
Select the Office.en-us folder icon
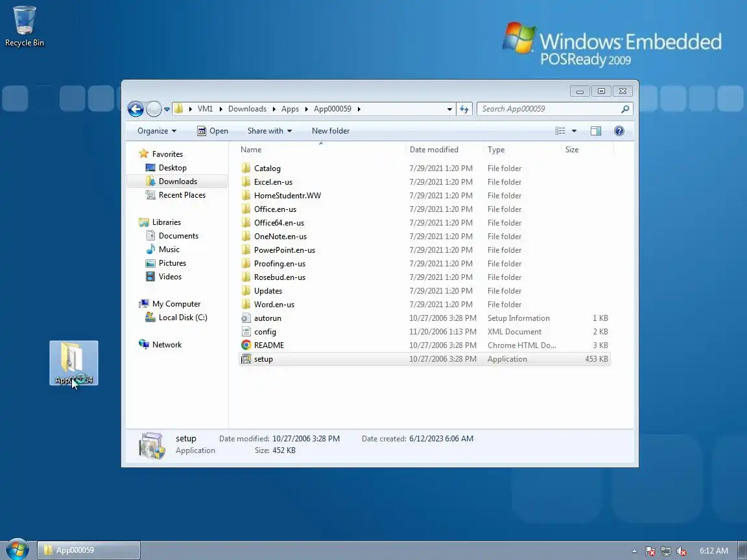coord(246,209)
